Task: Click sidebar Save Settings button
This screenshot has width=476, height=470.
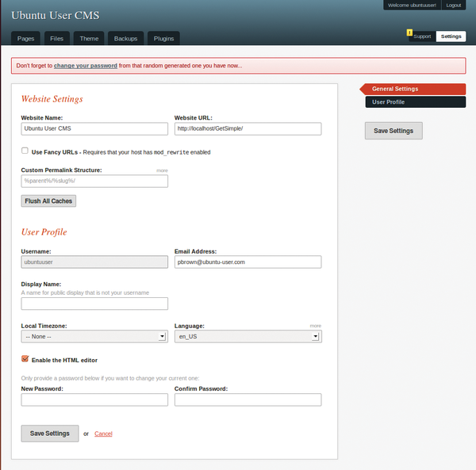Action: (x=393, y=131)
